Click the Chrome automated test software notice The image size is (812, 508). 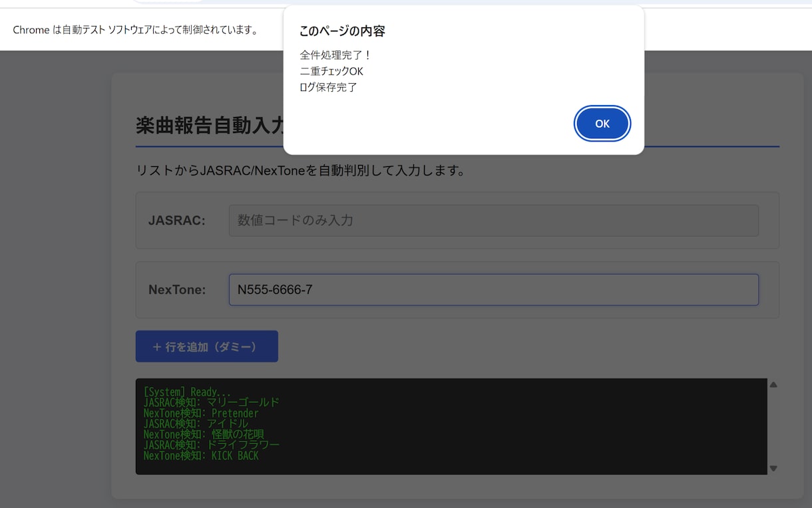(x=135, y=30)
